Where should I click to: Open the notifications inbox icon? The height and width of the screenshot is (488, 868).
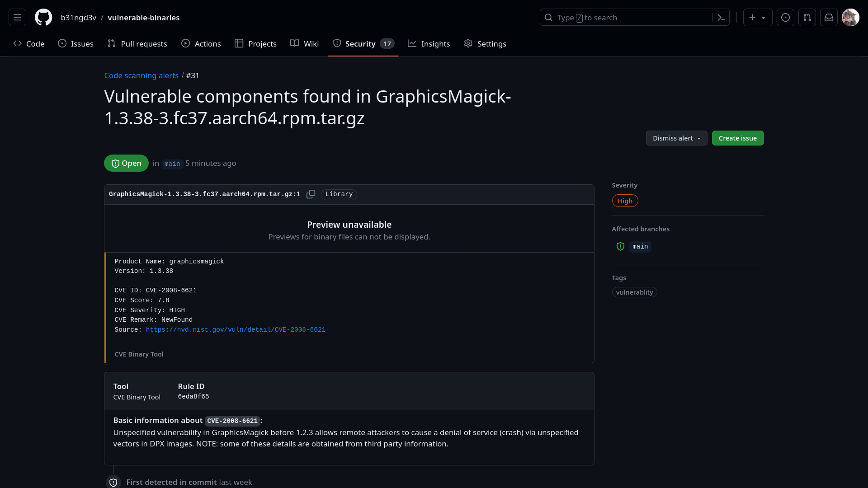coord(829,18)
